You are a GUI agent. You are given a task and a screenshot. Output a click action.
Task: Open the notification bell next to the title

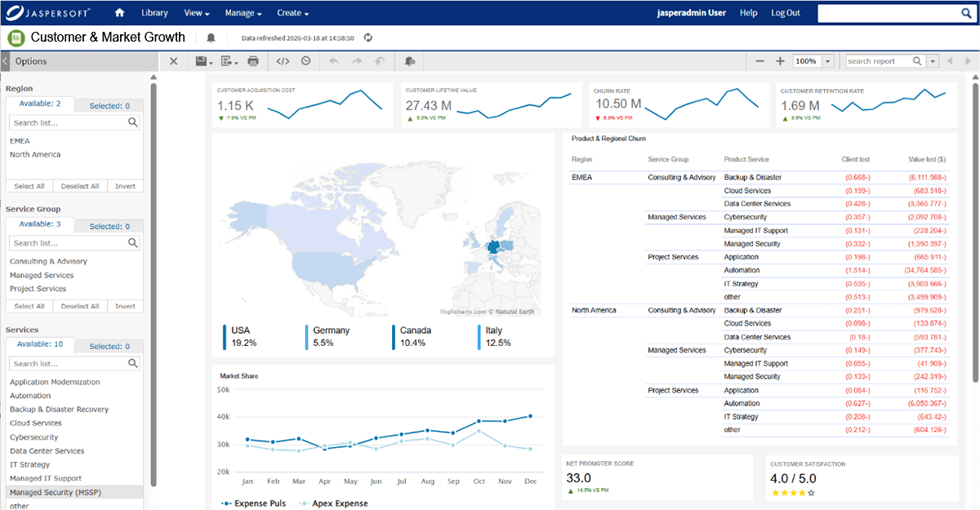[211, 38]
